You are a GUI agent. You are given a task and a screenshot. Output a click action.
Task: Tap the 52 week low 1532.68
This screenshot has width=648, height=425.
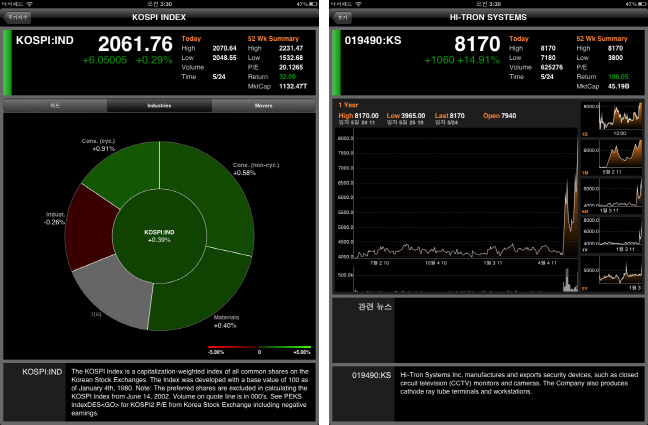pyautogui.click(x=291, y=58)
